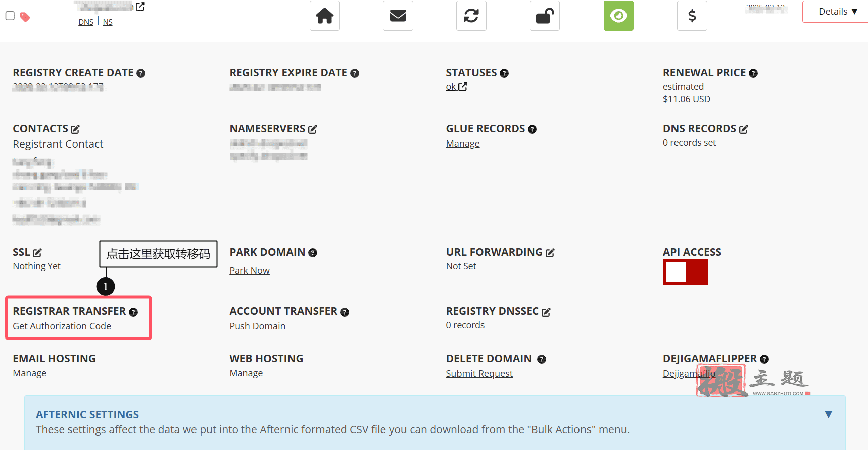868x450 pixels.
Task: Open the envelope email icon button
Action: (398, 16)
